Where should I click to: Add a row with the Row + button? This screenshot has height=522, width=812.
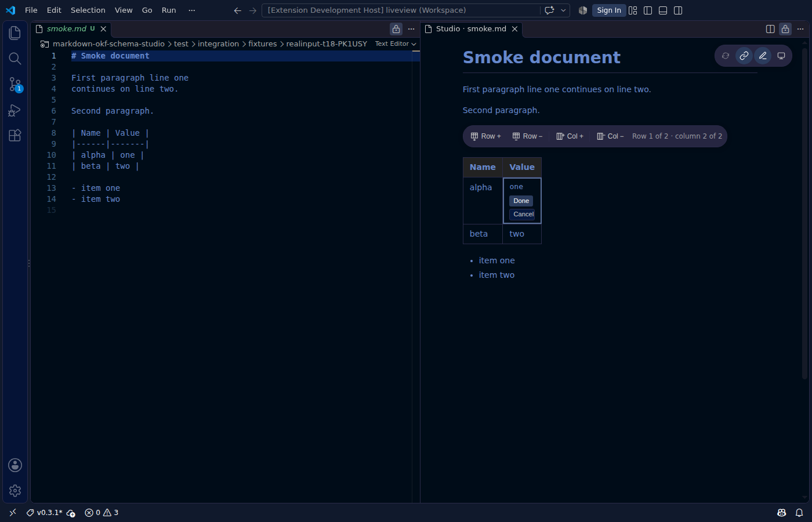click(x=486, y=136)
